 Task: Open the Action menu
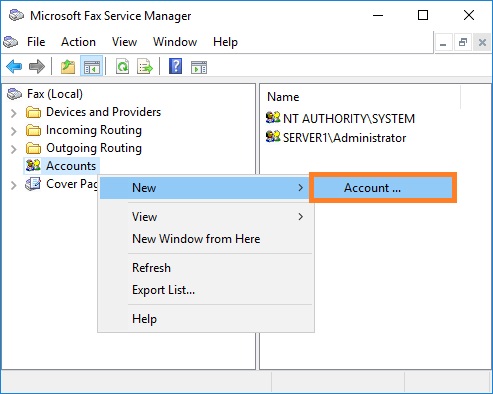(78, 42)
